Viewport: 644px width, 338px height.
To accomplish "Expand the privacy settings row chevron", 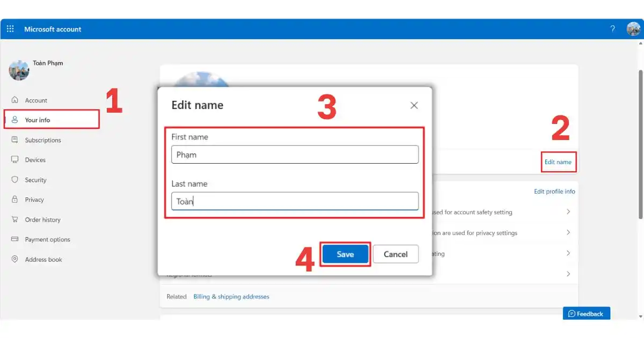I will coord(568,232).
